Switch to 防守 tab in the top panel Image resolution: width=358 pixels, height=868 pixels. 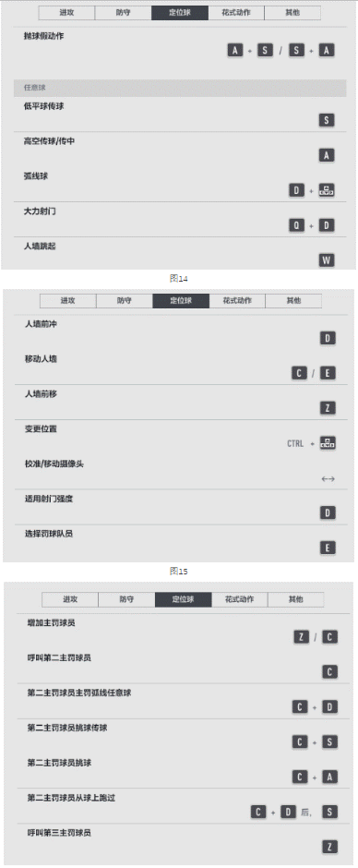tap(124, 13)
